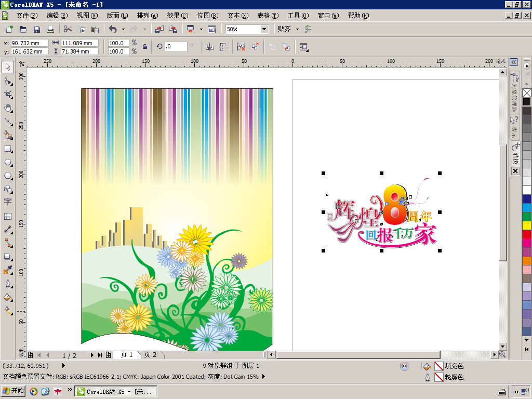Viewport: 532px width, 399px height.
Task: Select the Connector tool
Action: [x=8, y=243]
